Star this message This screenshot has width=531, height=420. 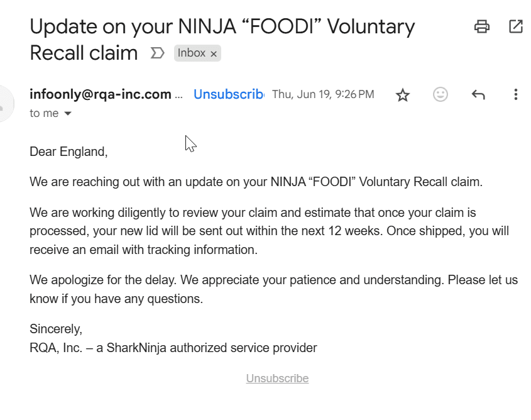point(403,95)
